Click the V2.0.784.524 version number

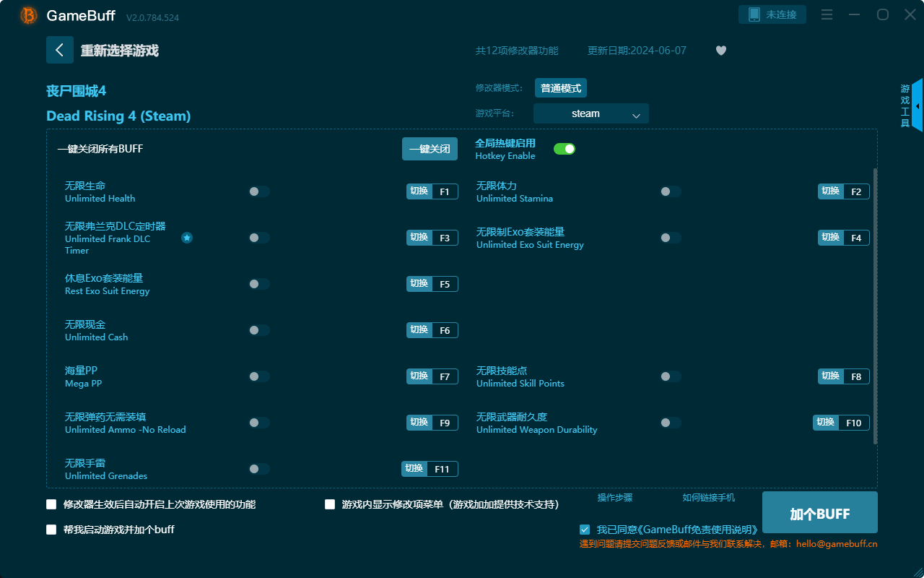152,17
